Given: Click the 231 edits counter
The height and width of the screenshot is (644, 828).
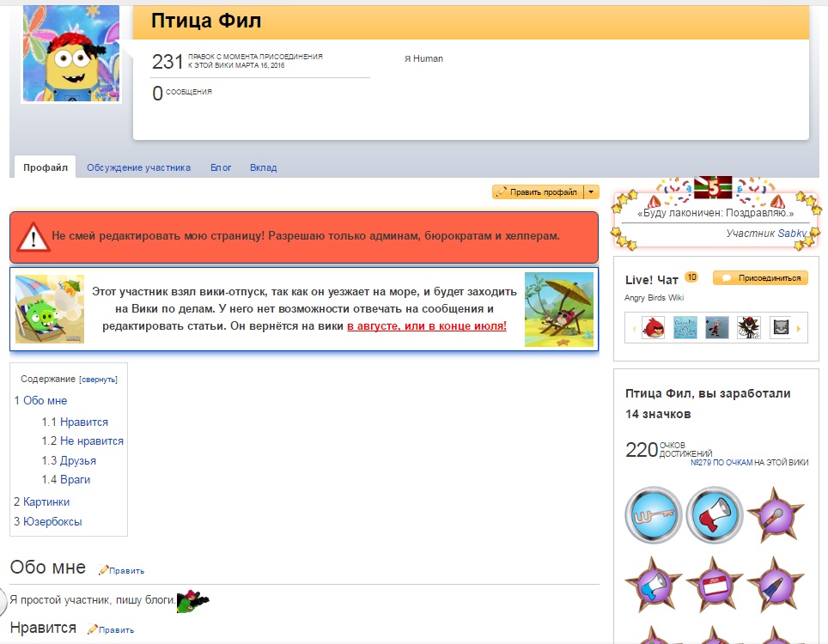Looking at the screenshot, I should (167, 62).
